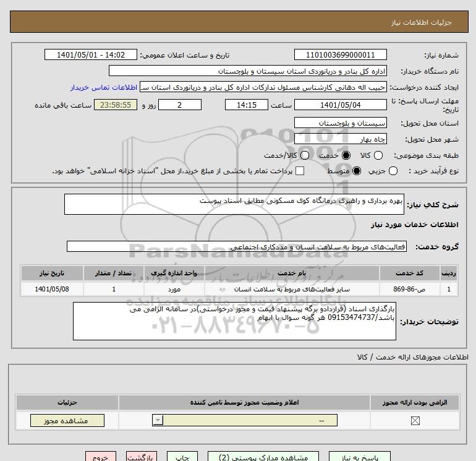This screenshot has width=476, height=461.
Task: Click the خروج exit button
Action: (101, 457)
